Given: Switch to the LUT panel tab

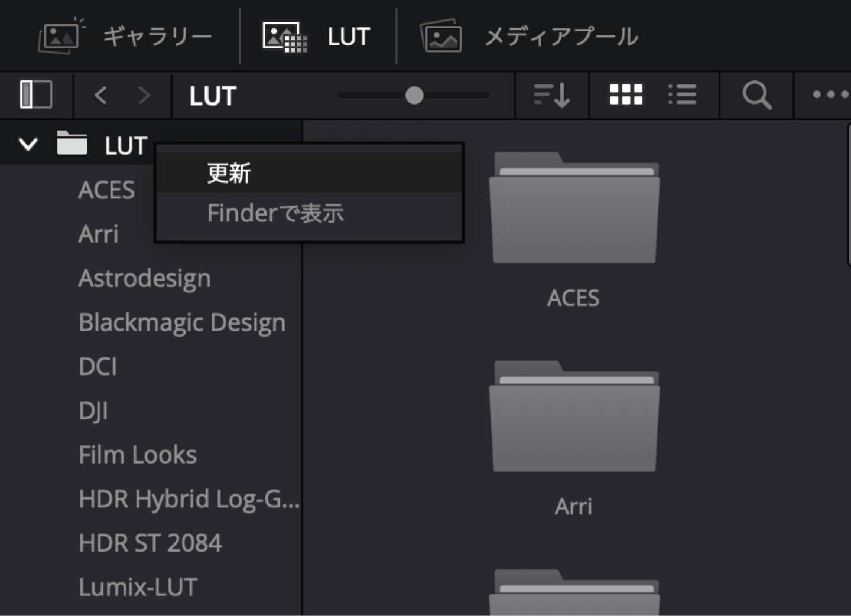Looking at the screenshot, I should click(x=316, y=37).
